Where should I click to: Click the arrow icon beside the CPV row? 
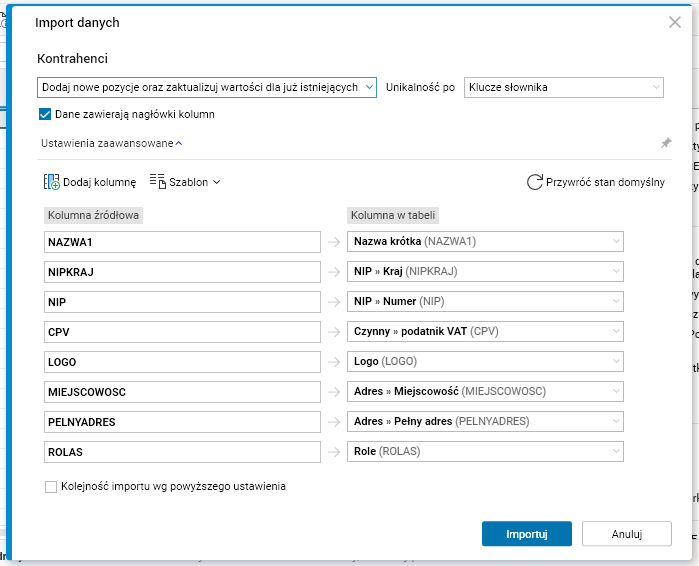(x=333, y=332)
